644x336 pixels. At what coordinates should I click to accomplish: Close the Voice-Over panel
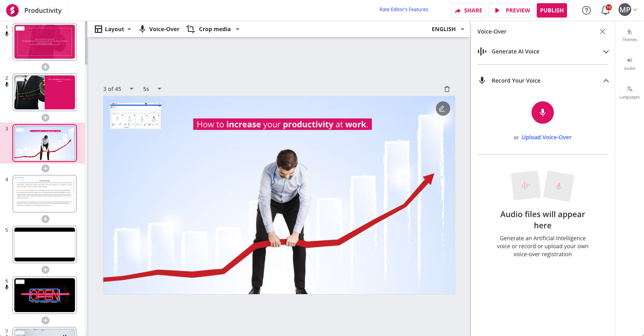pos(603,32)
